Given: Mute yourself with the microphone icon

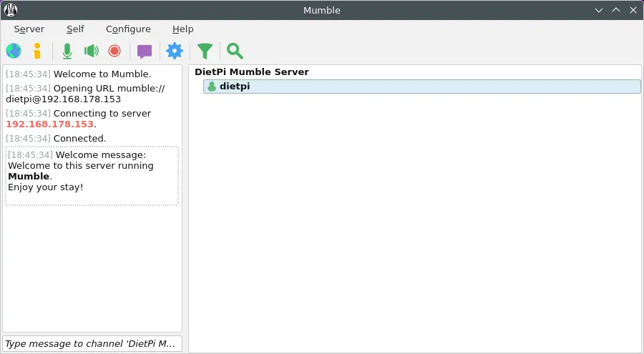Looking at the screenshot, I should pos(67,51).
